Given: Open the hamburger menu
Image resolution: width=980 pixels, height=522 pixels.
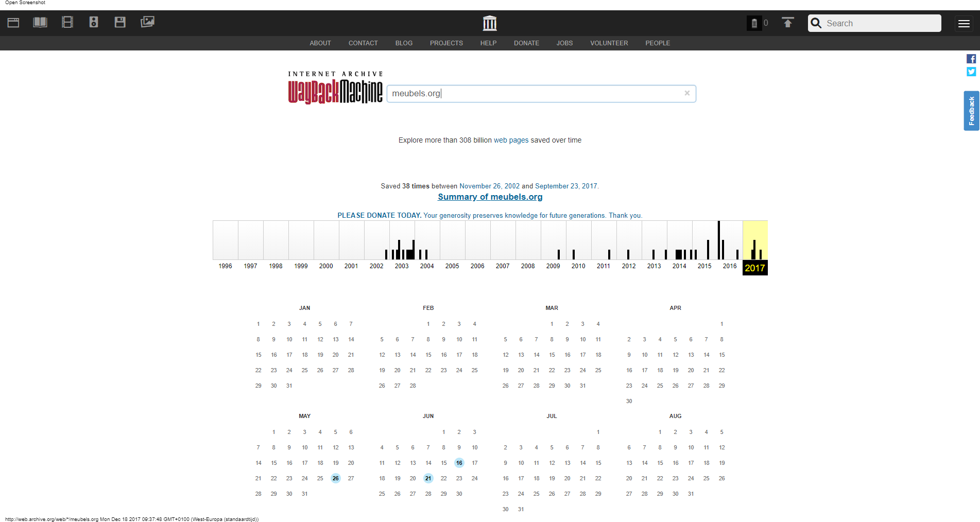Looking at the screenshot, I should pyautogui.click(x=964, y=23).
